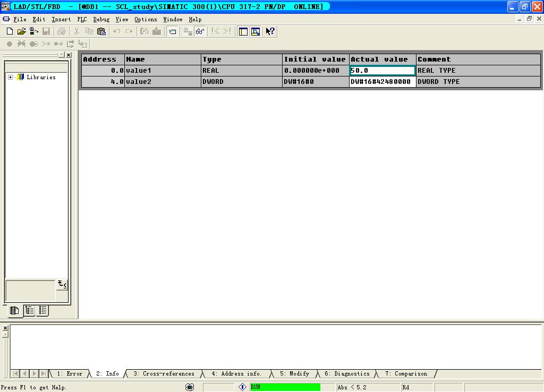This screenshot has width=544, height=392.
Task: Open the Options menu
Action: 146,20
